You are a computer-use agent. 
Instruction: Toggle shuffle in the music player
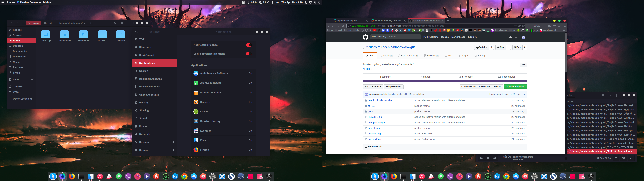tap(624, 158)
